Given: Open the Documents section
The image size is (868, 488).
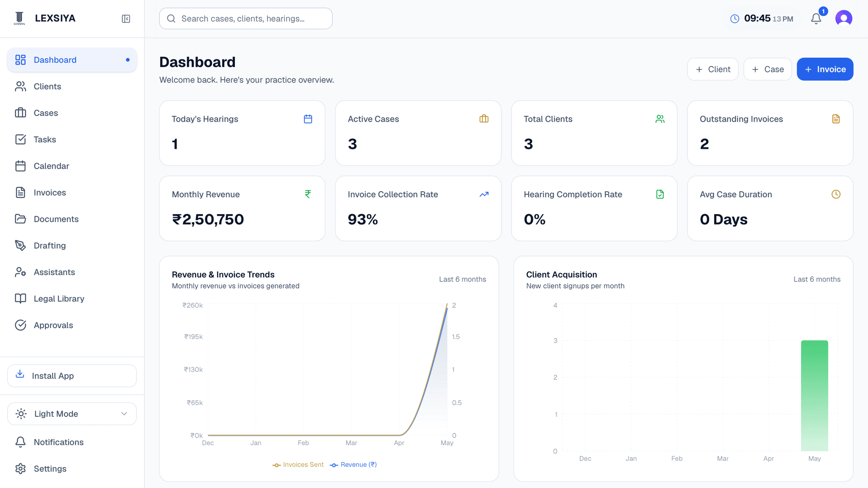Looking at the screenshot, I should 72,219.
